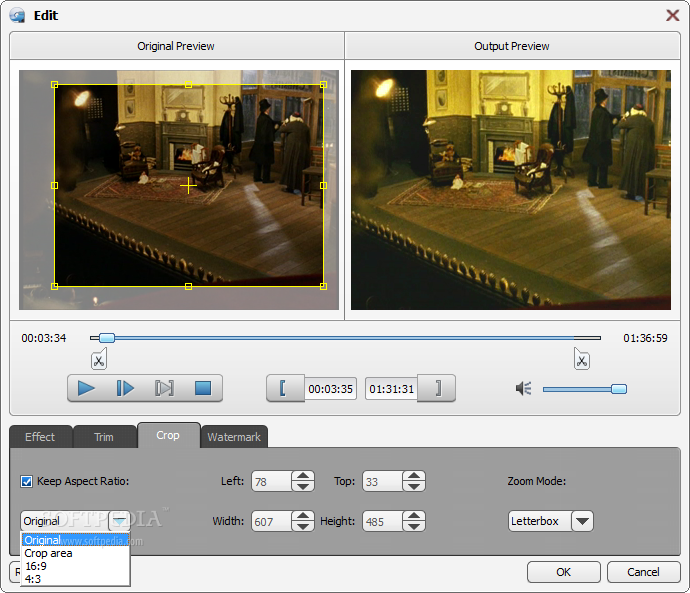This screenshot has height=593, width=690.
Task: Click the Output Preview video image
Action: tap(511, 190)
